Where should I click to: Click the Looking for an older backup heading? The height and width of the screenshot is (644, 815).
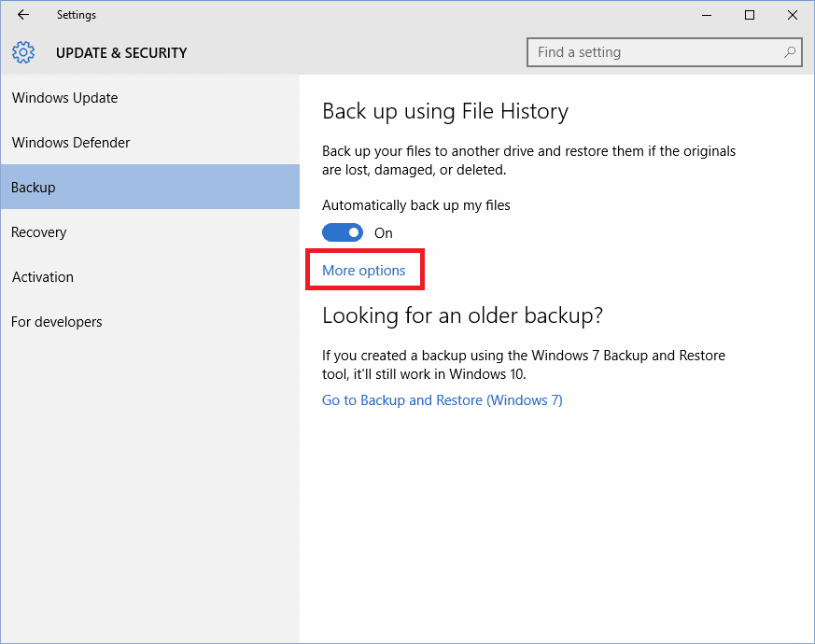point(462,315)
